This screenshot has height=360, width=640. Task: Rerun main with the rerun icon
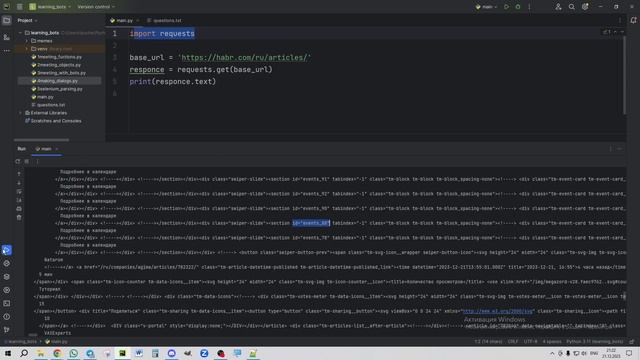click(x=18, y=161)
